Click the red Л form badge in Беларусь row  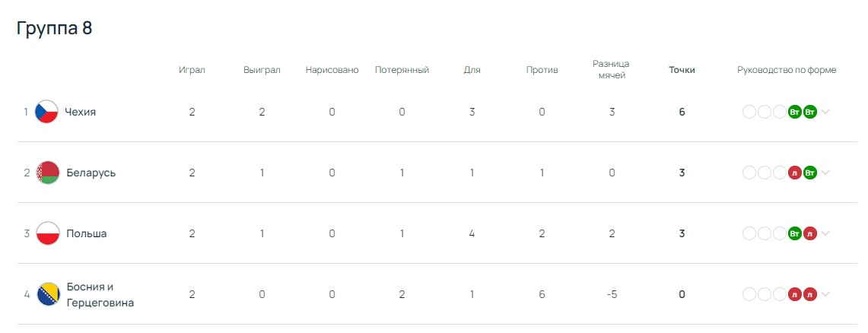pos(795,173)
